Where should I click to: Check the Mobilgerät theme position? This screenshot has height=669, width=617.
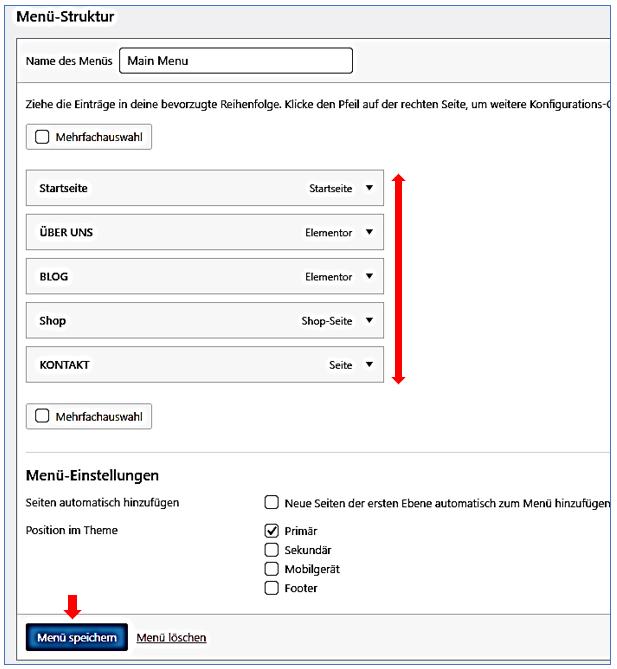click(x=271, y=569)
